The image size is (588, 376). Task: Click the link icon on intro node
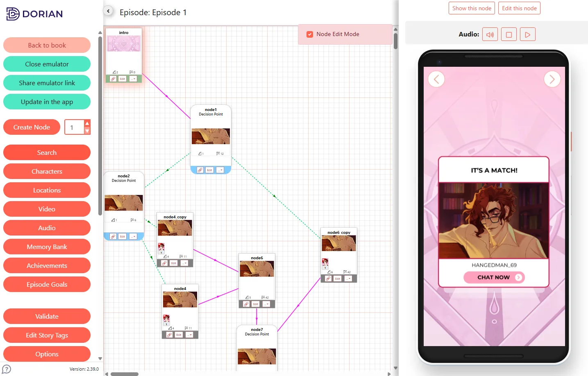(113, 79)
